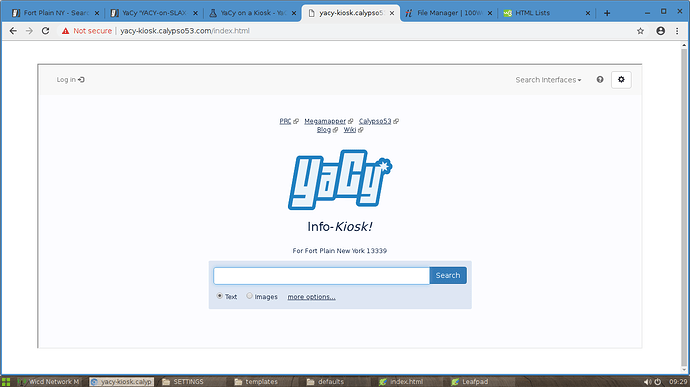
Task: Open Chrome three-dot menu
Action: [x=677, y=31]
